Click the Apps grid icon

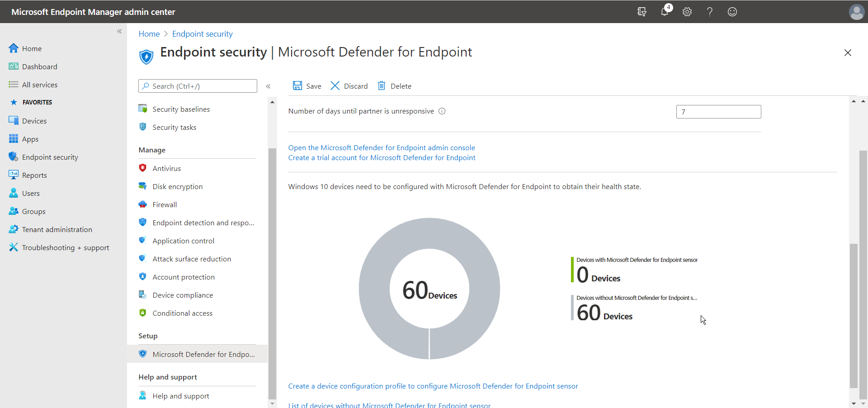point(14,139)
